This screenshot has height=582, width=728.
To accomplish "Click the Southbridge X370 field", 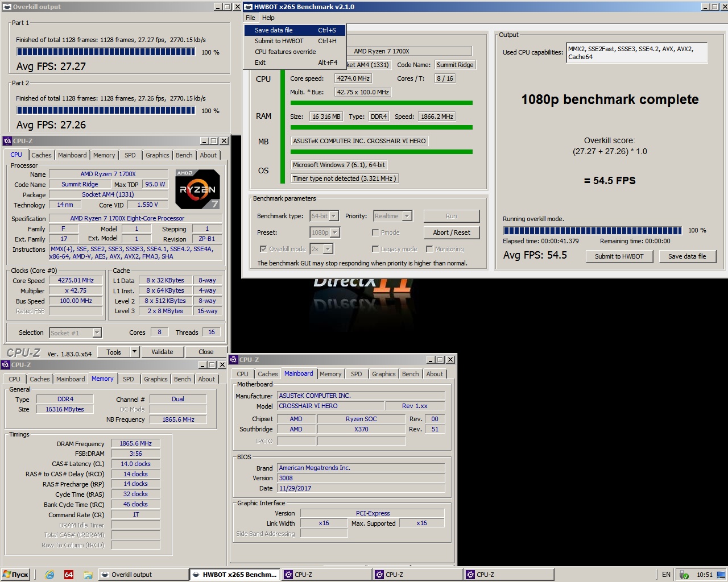I will 361,429.
